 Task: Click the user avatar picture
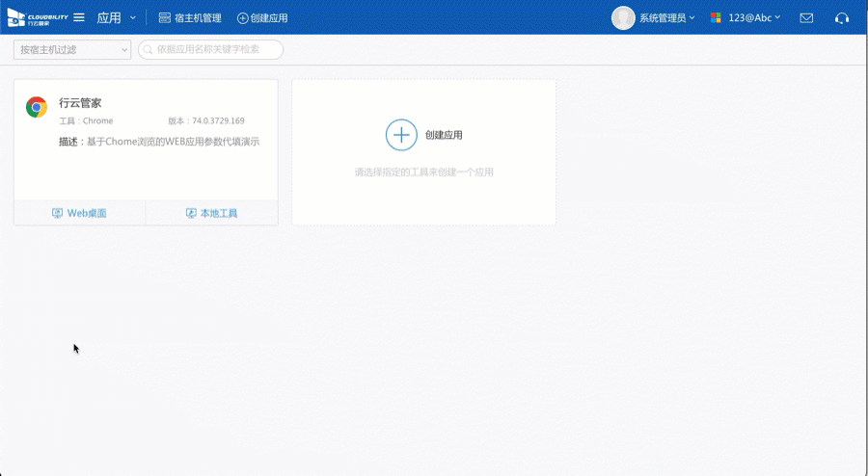[623, 17]
